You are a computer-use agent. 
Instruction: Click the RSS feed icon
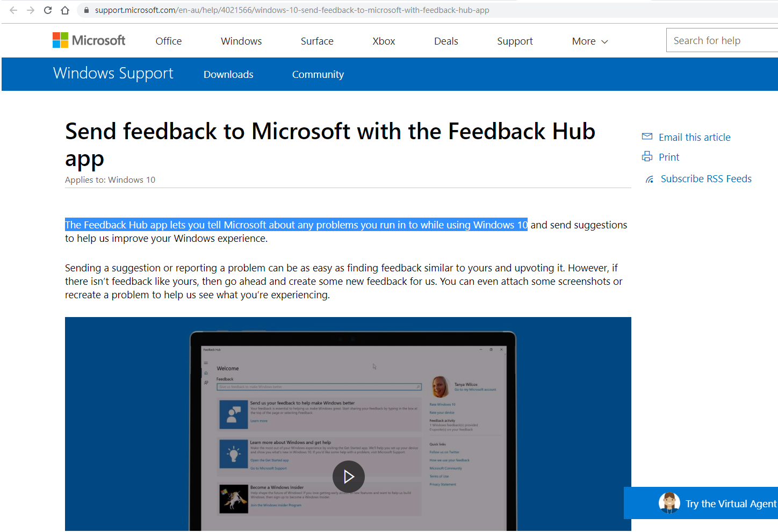click(650, 179)
